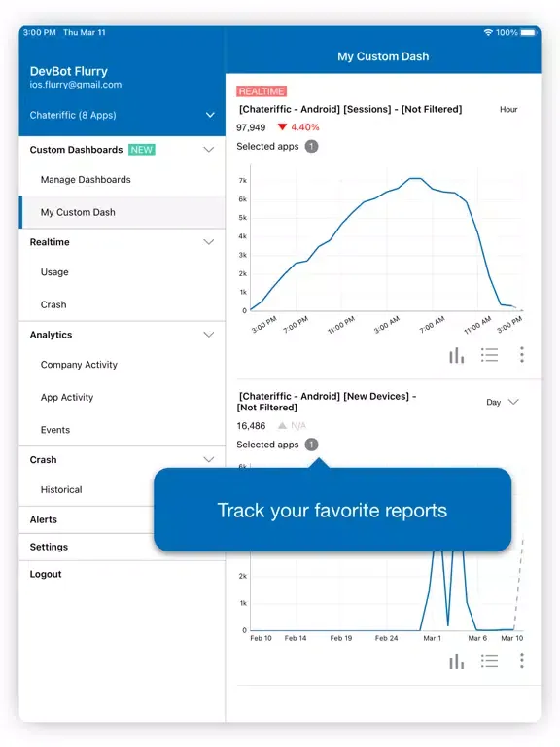Viewport: 560px width, 747px height.
Task: Open Events analytics
Action: (122, 430)
